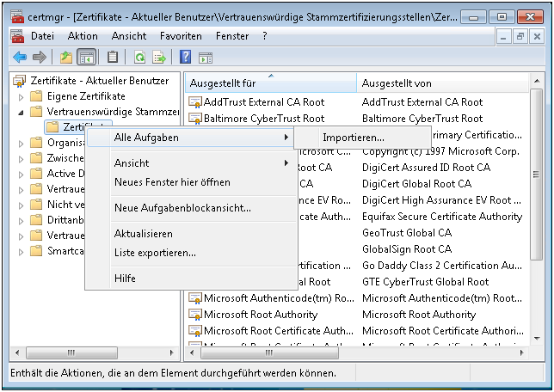Expand the Zwischenzertifizierungsstellen node arrow

pyautogui.click(x=22, y=159)
